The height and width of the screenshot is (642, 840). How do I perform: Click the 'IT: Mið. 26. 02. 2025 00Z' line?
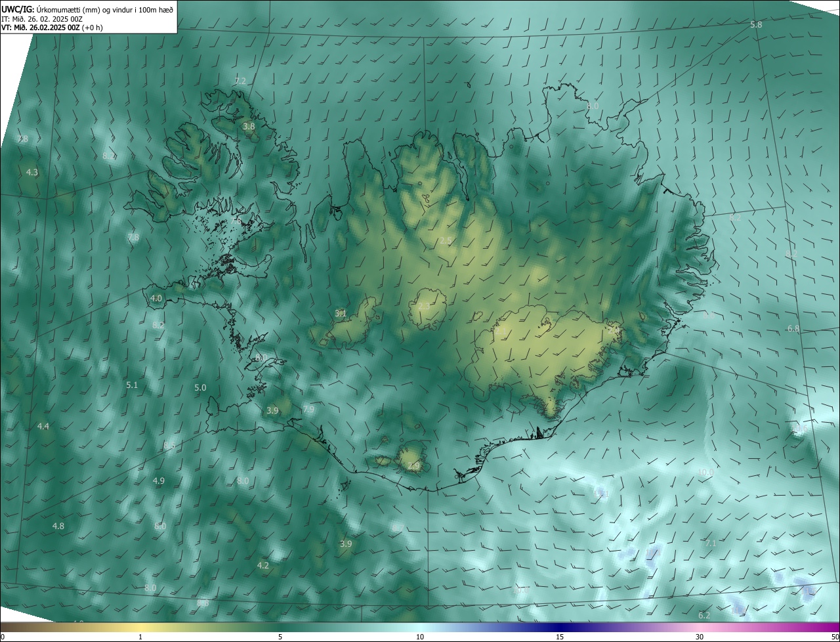click(x=41, y=19)
